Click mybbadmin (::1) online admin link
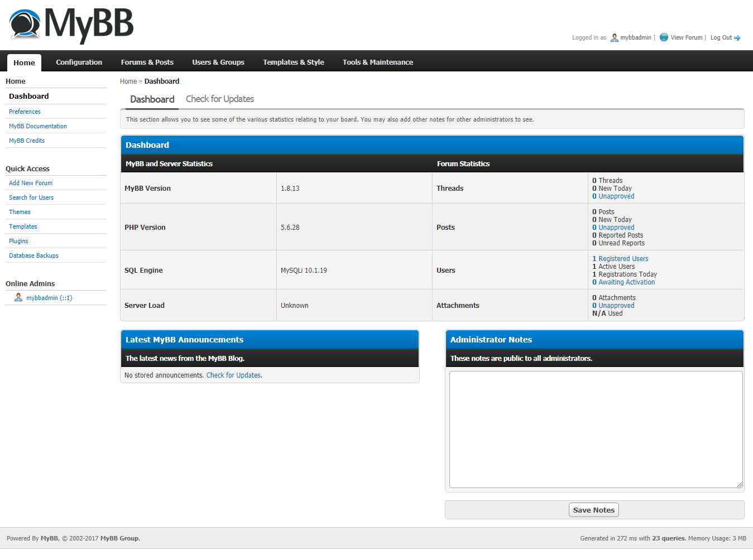 coord(49,298)
